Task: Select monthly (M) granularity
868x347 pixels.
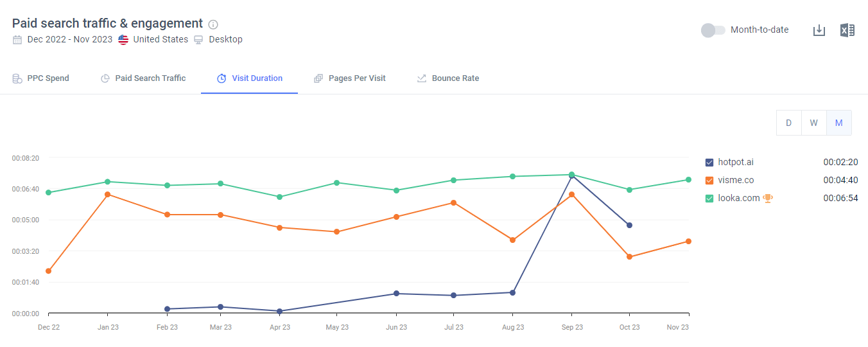Action: click(x=838, y=123)
